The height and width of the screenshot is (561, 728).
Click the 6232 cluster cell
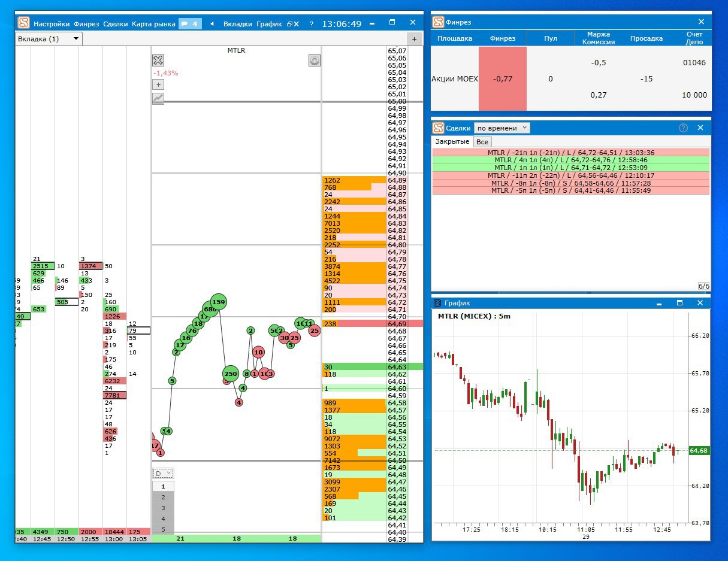114,381
